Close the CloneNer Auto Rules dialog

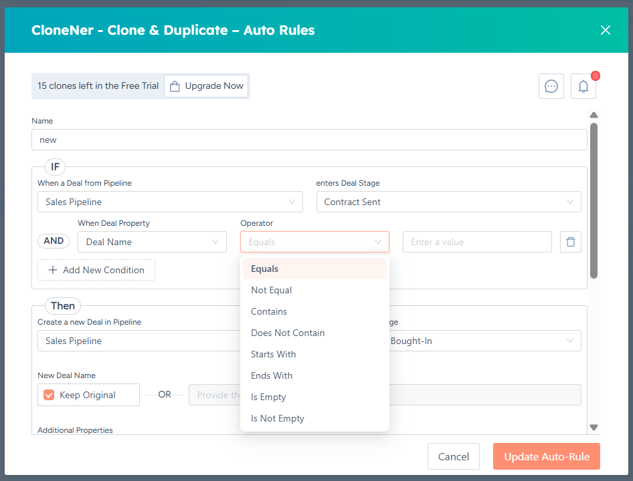605,30
